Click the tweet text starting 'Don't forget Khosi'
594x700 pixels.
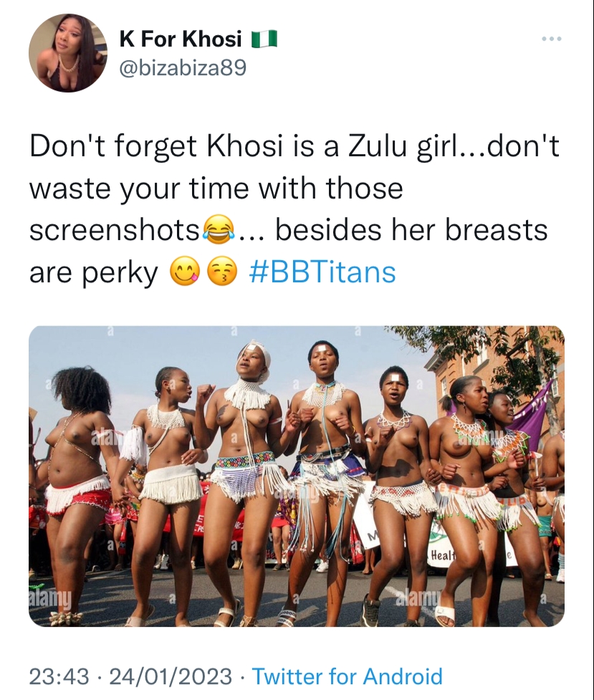tap(294, 209)
